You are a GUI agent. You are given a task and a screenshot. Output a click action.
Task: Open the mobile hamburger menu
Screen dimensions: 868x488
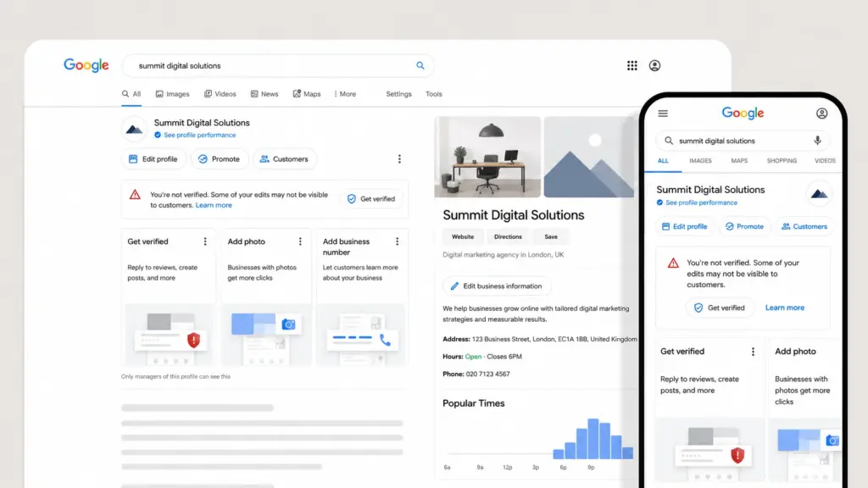(663, 114)
